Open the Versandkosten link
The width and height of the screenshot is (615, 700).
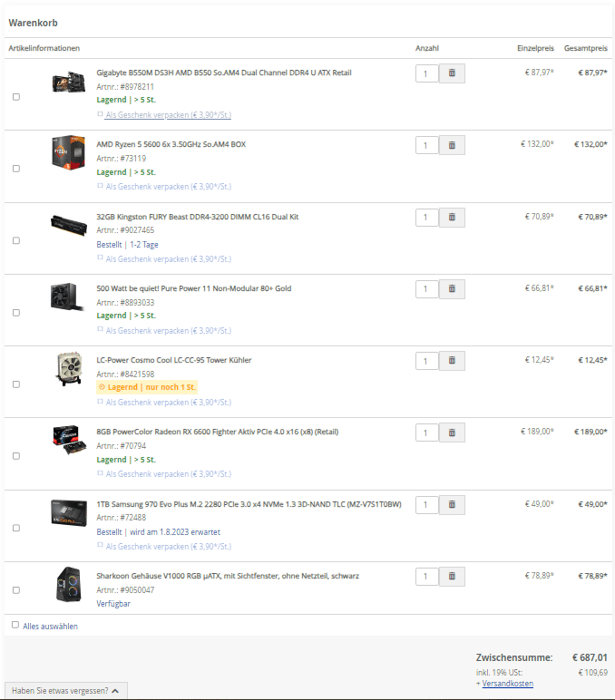pos(507,684)
